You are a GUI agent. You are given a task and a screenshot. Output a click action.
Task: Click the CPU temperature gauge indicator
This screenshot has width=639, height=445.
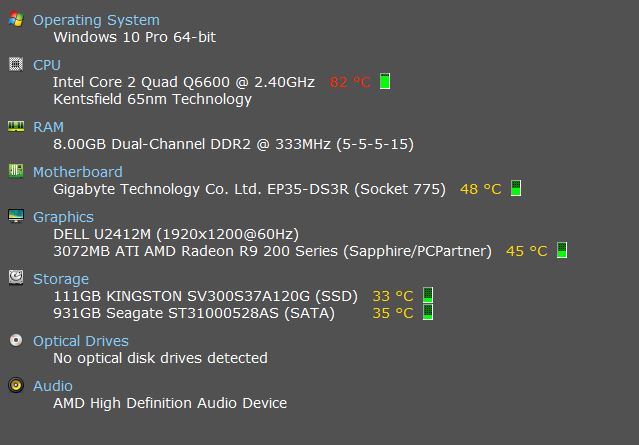coord(385,81)
